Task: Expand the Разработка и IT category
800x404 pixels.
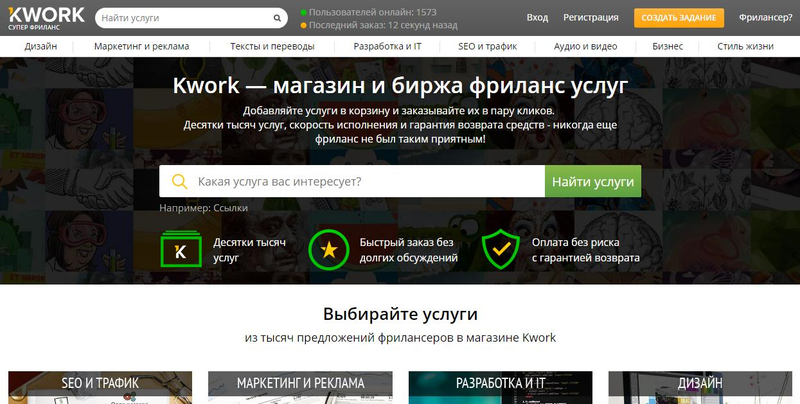Action: point(380,46)
